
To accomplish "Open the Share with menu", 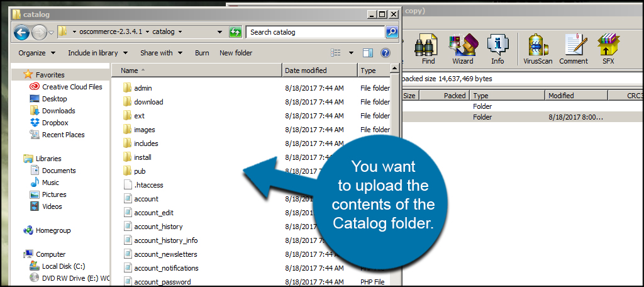I will click(x=161, y=53).
